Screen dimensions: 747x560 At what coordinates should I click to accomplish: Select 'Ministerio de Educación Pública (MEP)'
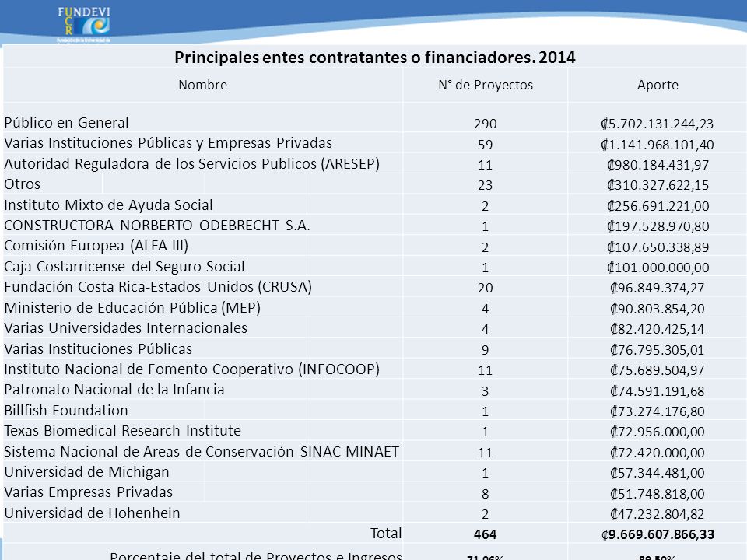[132, 308]
